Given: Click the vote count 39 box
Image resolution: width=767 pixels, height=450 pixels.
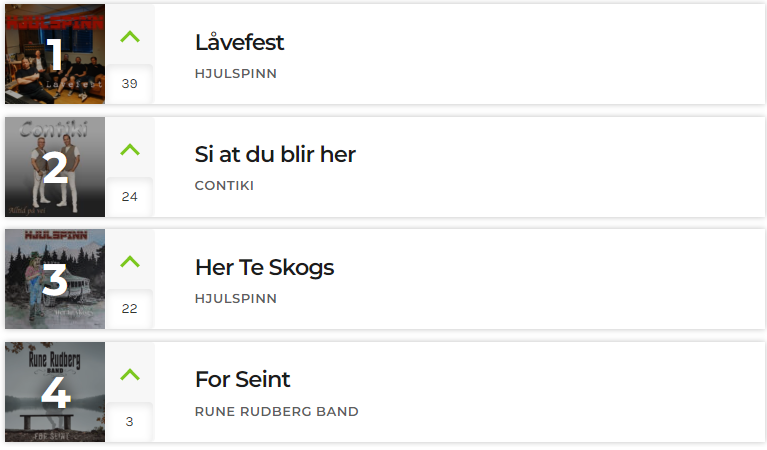Looking at the screenshot, I should [130, 84].
